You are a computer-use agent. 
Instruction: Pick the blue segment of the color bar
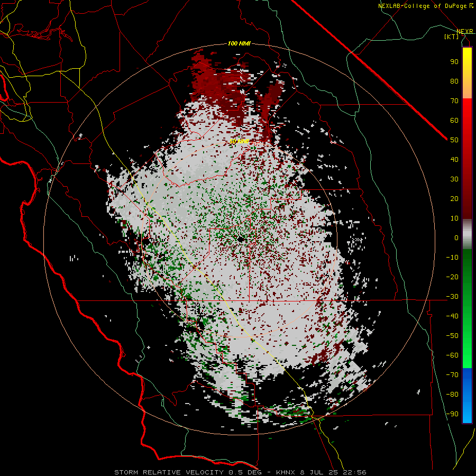coord(467,396)
